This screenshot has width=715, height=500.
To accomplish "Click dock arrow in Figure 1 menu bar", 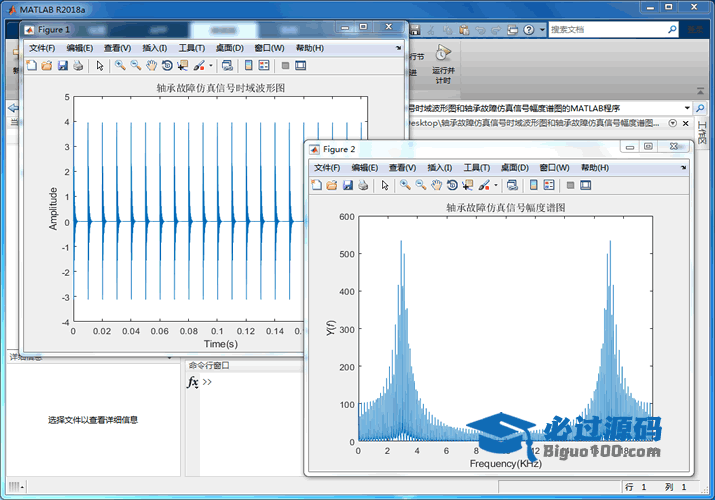I will pyautogui.click(x=399, y=48).
